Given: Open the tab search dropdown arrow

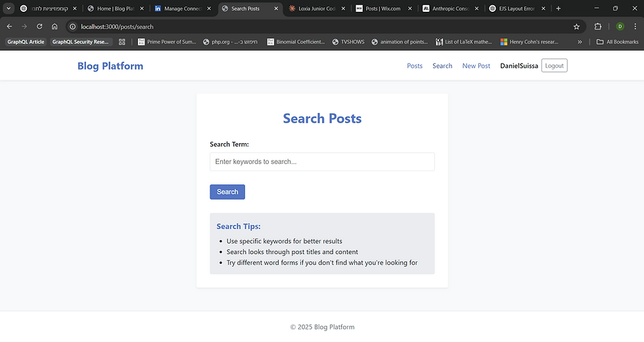Looking at the screenshot, I should [x=9, y=8].
